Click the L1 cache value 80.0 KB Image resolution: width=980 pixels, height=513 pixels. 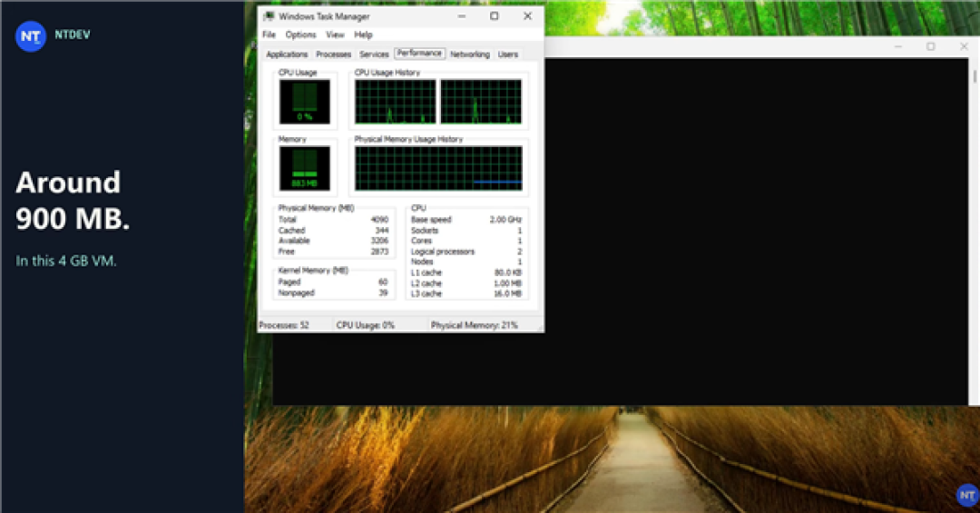(508, 272)
